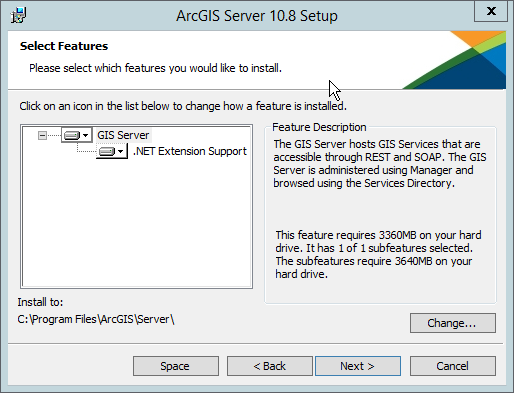
Task: Open the .NET Extension Support install dropdown
Action: coord(112,151)
